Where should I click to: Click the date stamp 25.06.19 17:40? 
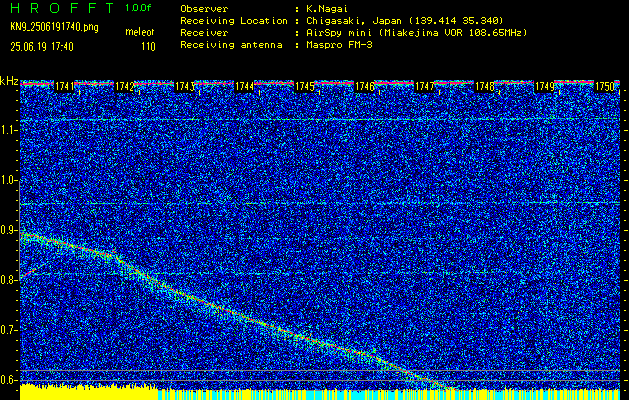click(42, 47)
